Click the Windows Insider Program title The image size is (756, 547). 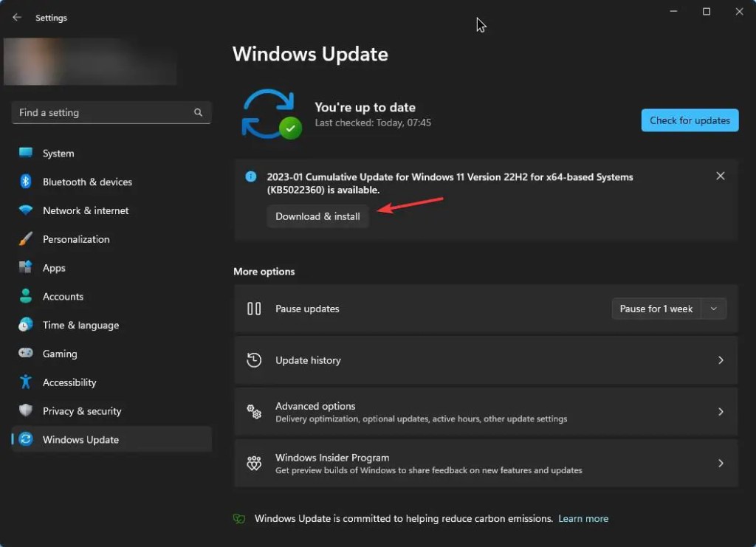332,458
